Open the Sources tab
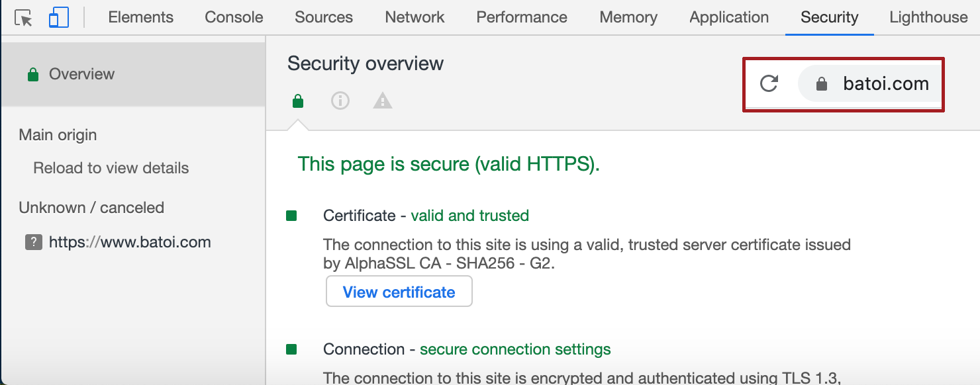 (x=324, y=18)
